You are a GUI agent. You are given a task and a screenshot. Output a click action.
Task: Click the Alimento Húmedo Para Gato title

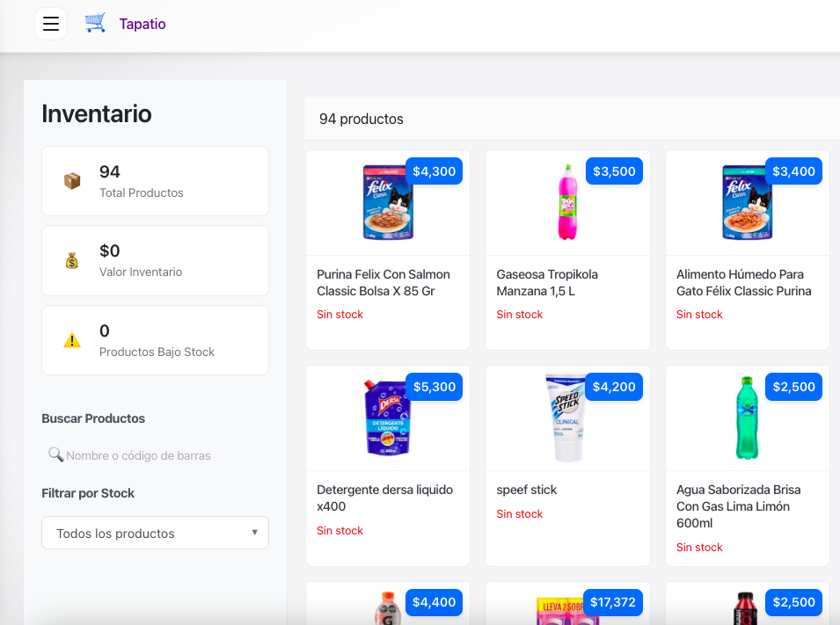[743, 282]
